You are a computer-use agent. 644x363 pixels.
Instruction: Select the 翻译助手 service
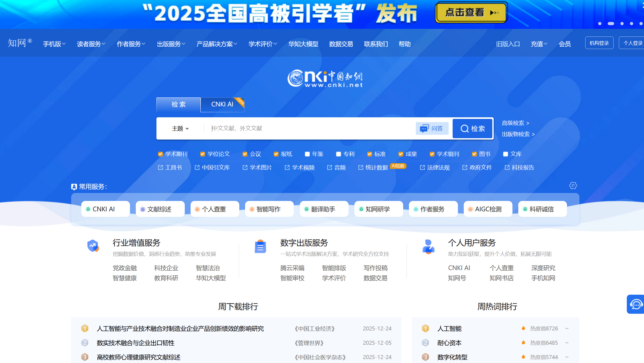(x=324, y=209)
